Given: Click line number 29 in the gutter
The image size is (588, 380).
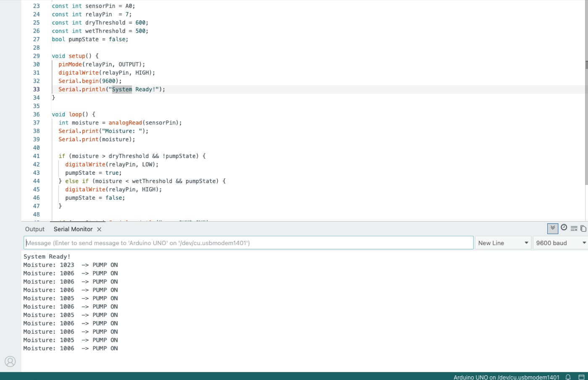Looking at the screenshot, I should (37, 56).
